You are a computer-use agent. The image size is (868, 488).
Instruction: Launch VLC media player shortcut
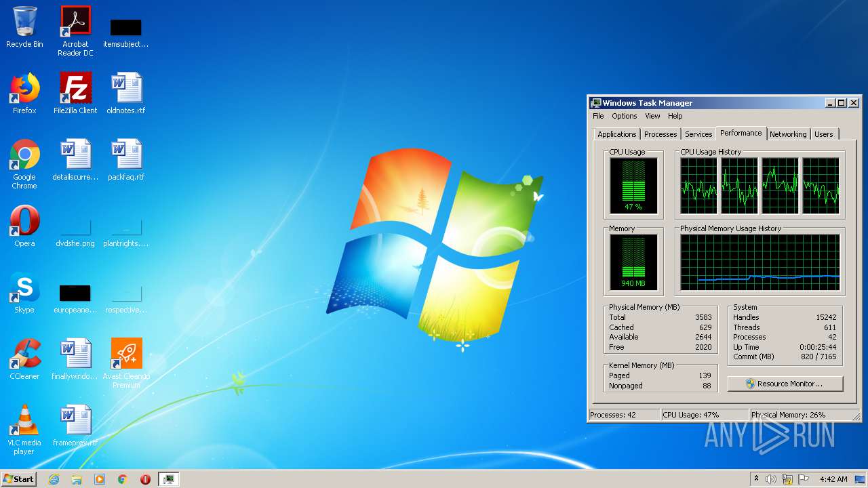click(24, 429)
